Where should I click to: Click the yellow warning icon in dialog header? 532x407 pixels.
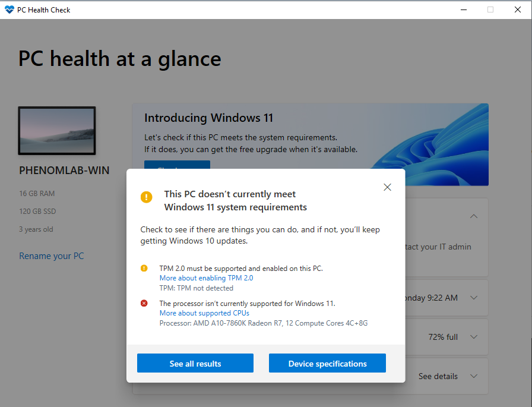pyautogui.click(x=146, y=197)
